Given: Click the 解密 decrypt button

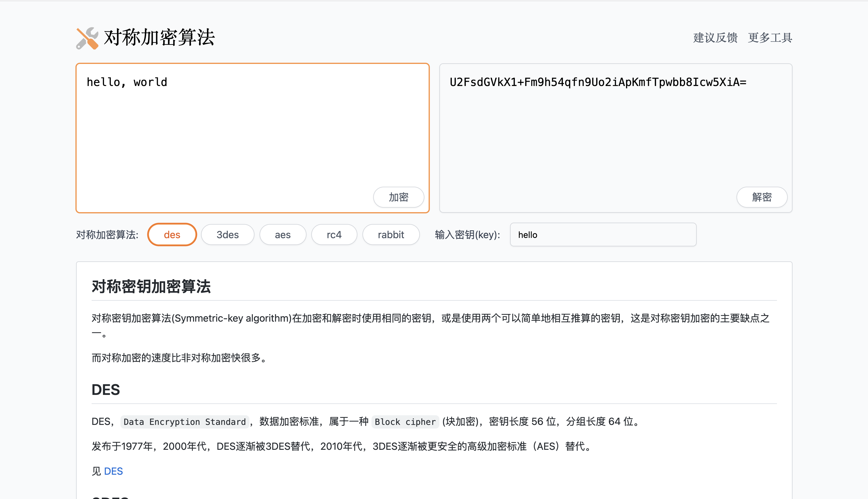Looking at the screenshot, I should pyautogui.click(x=761, y=197).
